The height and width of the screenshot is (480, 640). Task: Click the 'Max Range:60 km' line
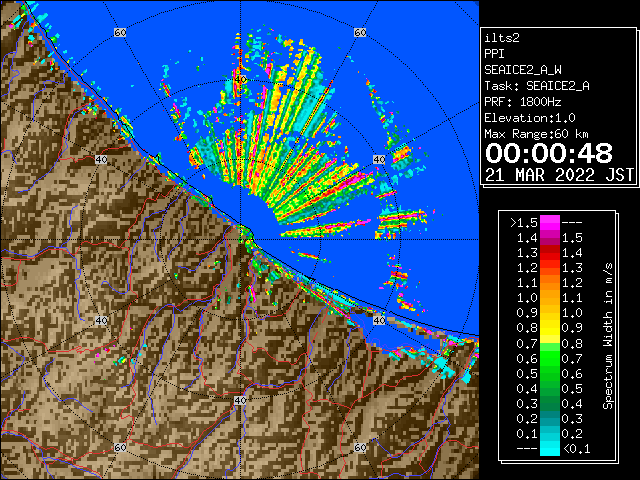(537, 134)
